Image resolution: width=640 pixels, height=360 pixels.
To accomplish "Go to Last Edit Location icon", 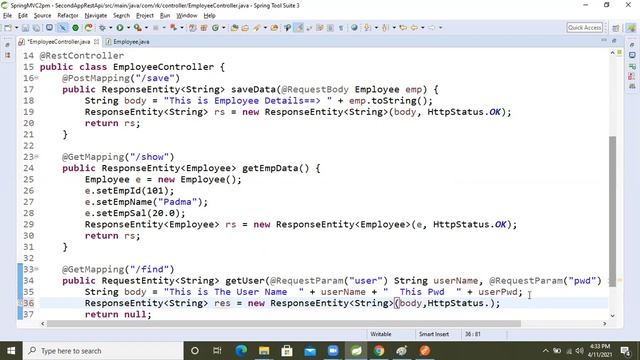I will click(x=403, y=28).
